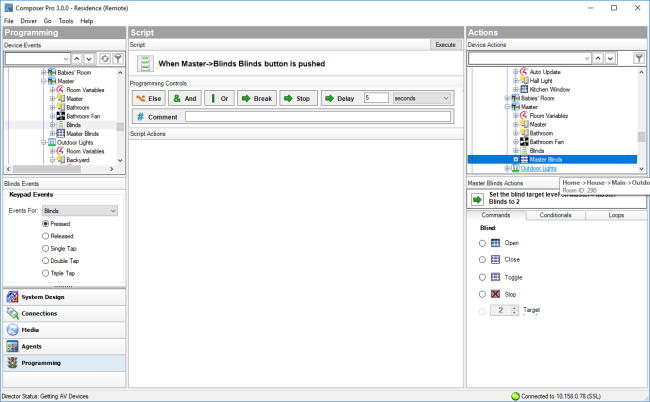This screenshot has width=650, height=402.
Task: Switch to the Conditionals tab
Action: (x=555, y=215)
